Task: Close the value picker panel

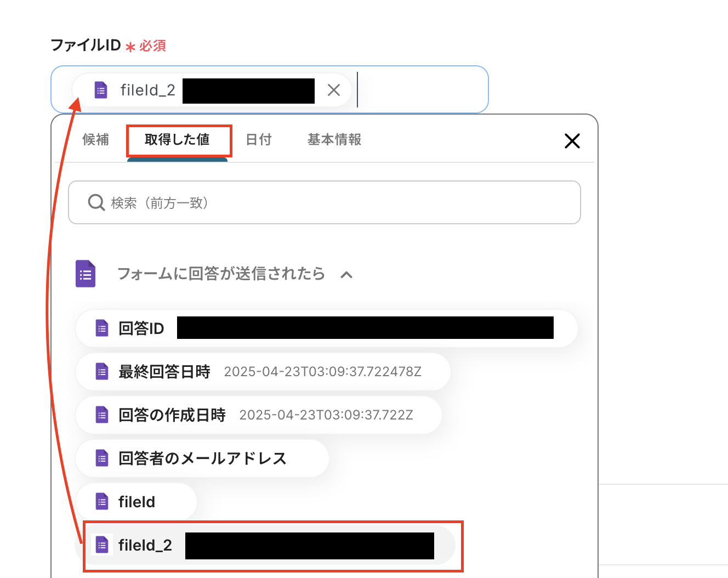Action: tap(572, 141)
